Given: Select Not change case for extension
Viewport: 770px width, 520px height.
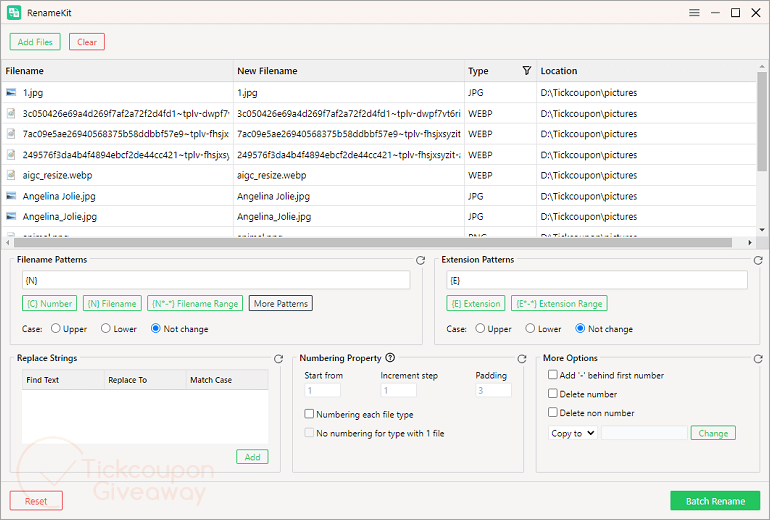Looking at the screenshot, I should pos(580,328).
